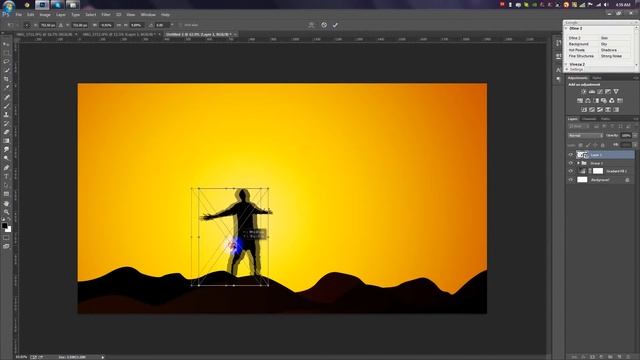The width and height of the screenshot is (640, 360).
Task: Add an Exposure adjustment
Action: pyautogui.click(x=608, y=91)
